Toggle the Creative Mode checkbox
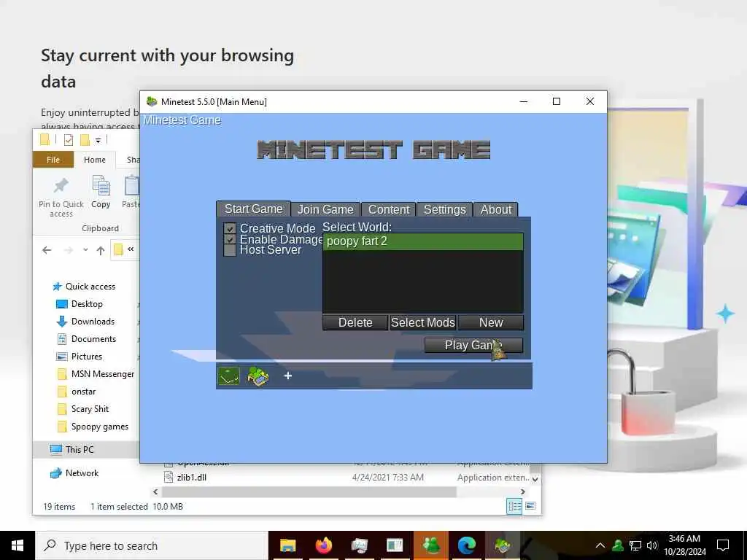Screen dimensions: 747x560 tap(230, 229)
